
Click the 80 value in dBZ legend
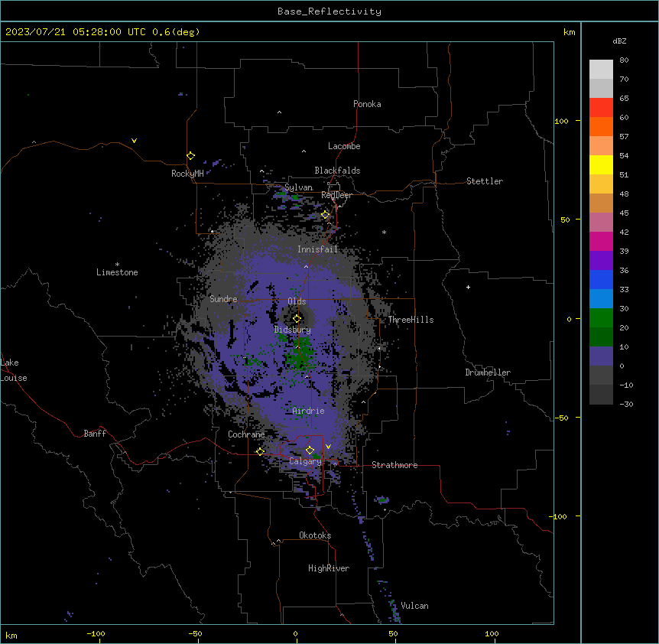pyautogui.click(x=624, y=60)
